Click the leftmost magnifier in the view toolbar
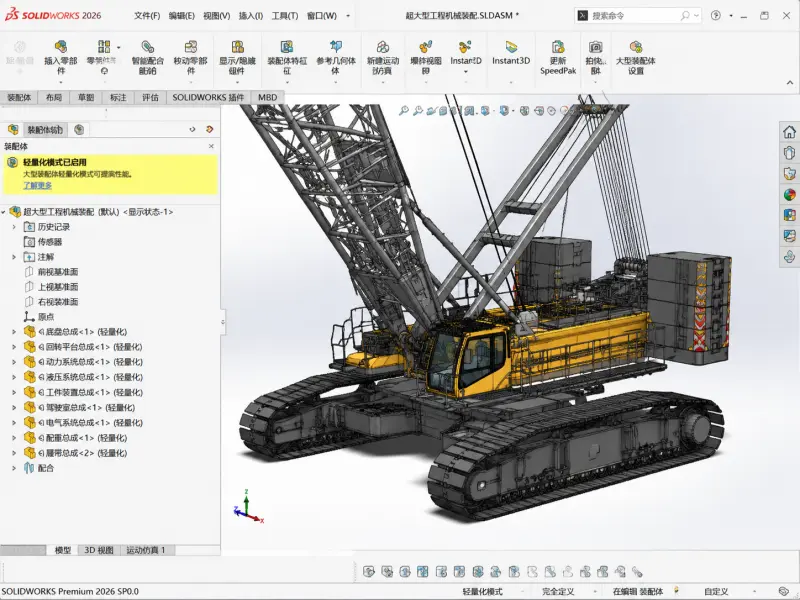The width and height of the screenshot is (800, 600). (x=404, y=110)
